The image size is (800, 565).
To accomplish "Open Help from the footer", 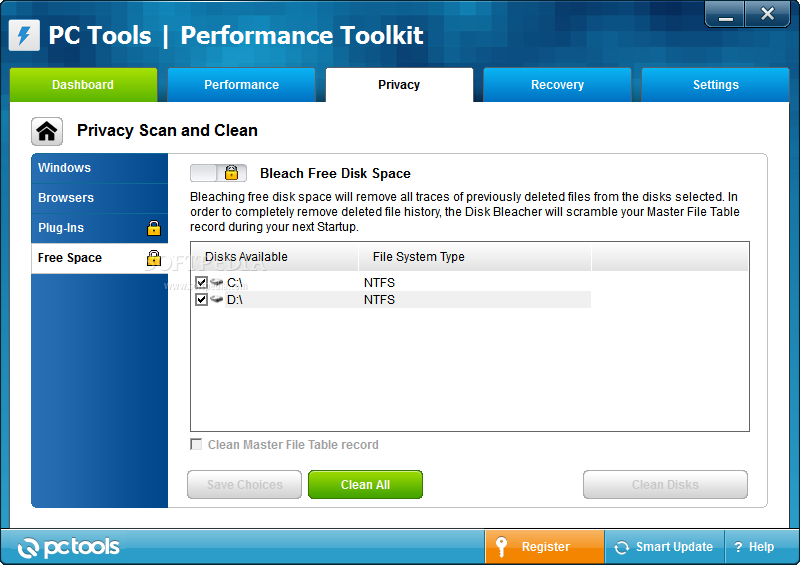I will [757, 547].
